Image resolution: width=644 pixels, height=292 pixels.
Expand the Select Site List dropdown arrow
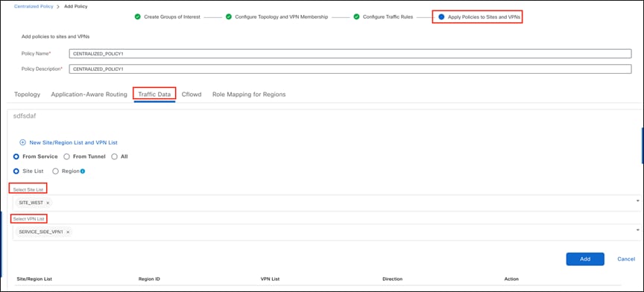tap(638, 201)
